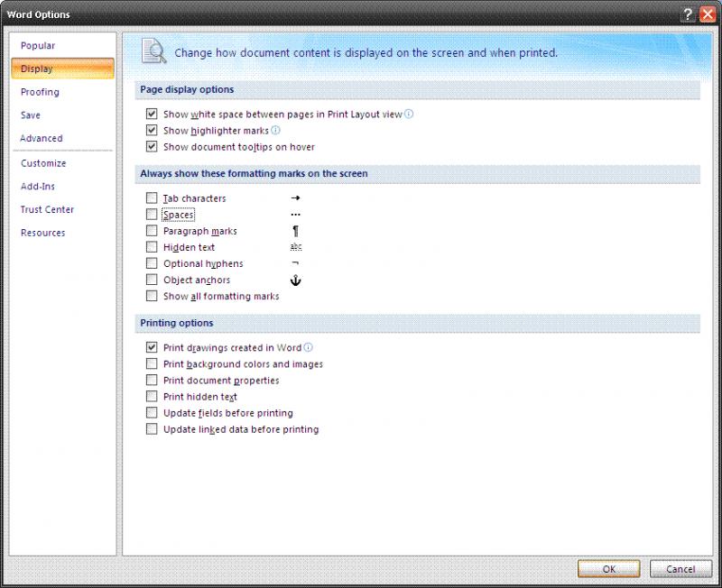The height and width of the screenshot is (588, 722).
Task: Enable Print hidden text checkbox
Action: [152, 396]
